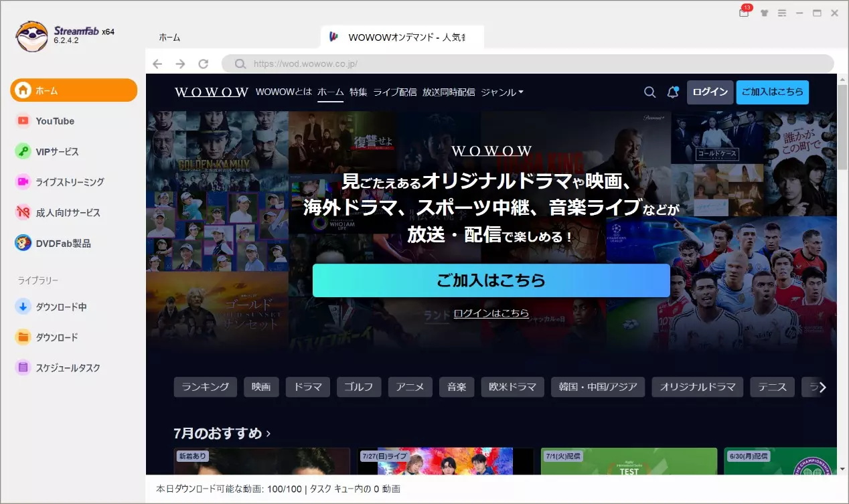Viewport: 849px width, 504px height.
Task: Expand the ジャンル dropdown menu
Action: [502, 92]
